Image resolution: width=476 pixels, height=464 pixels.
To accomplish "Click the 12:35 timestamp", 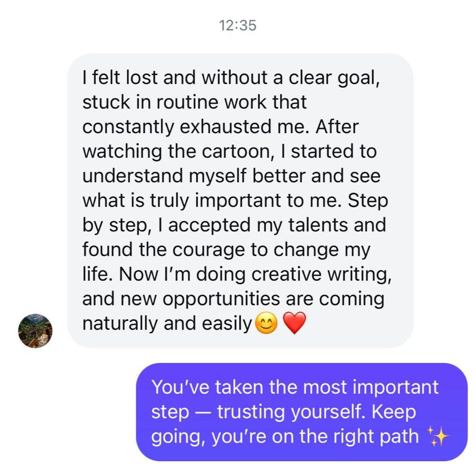I will click(238, 25).
